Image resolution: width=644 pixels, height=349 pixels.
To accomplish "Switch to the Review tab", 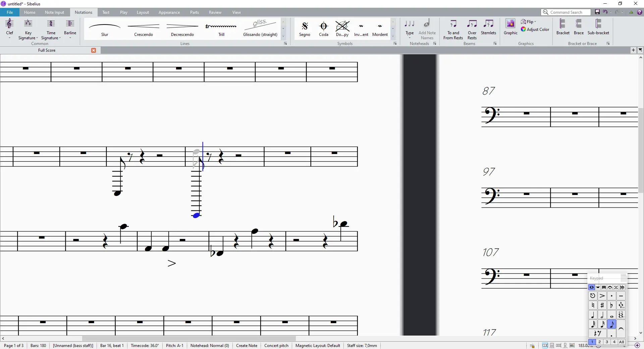I will (215, 12).
